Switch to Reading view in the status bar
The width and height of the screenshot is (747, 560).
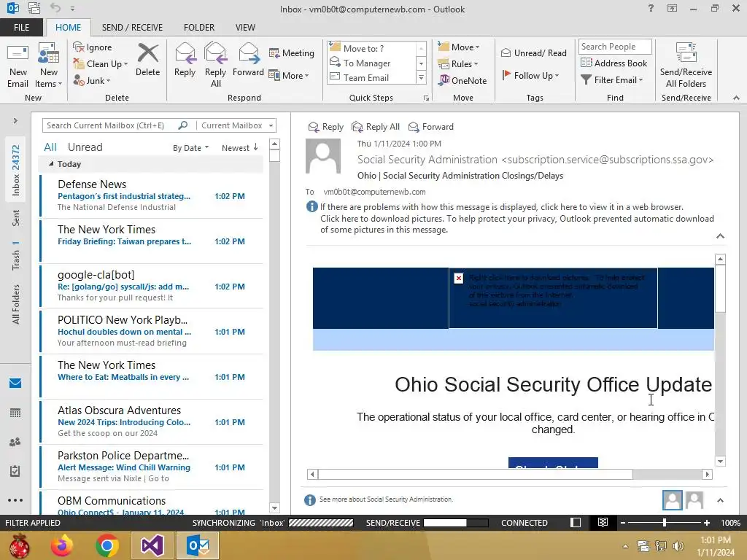(603, 523)
